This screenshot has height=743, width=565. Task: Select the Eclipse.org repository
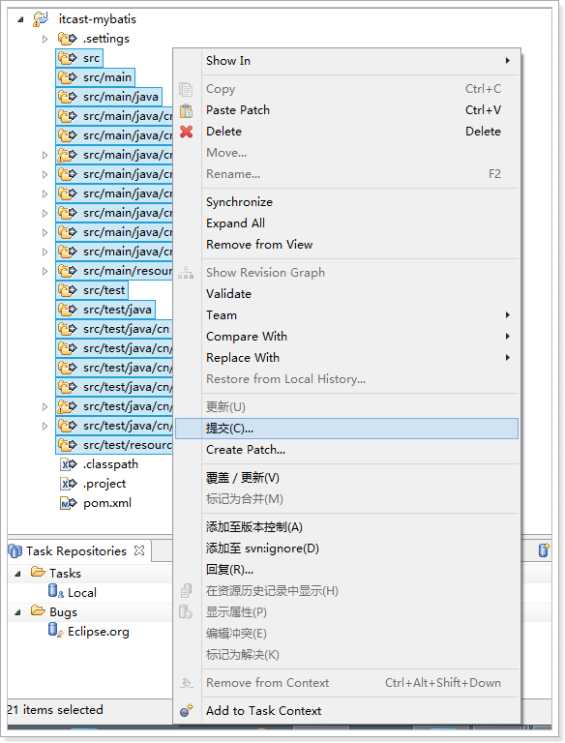click(98, 632)
